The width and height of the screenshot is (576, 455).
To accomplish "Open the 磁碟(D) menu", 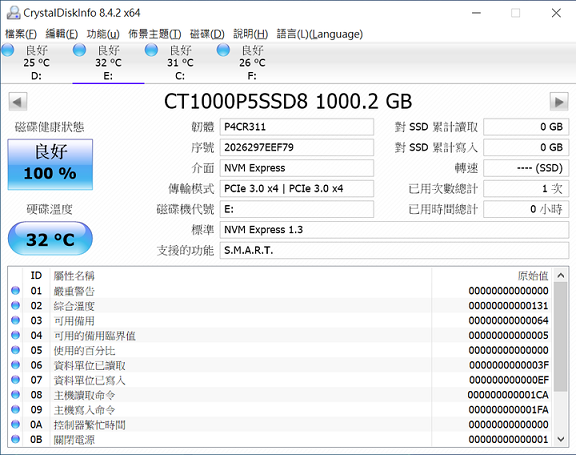I will point(207,34).
